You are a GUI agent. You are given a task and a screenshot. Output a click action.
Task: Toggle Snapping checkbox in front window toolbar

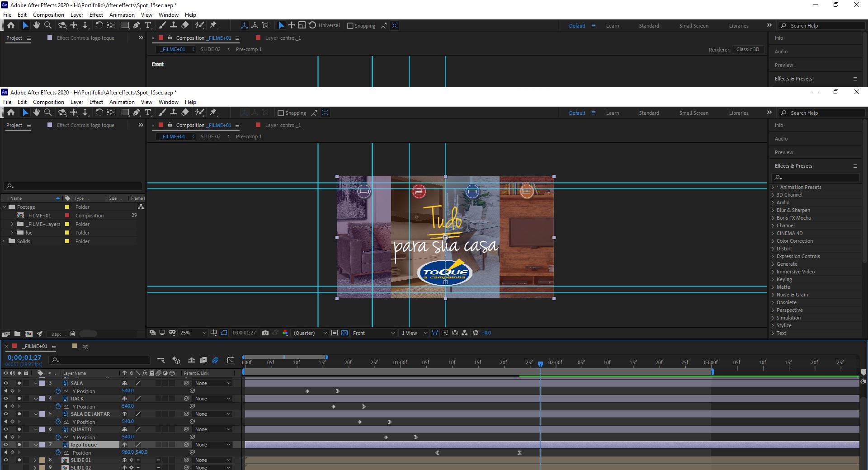point(281,113)
